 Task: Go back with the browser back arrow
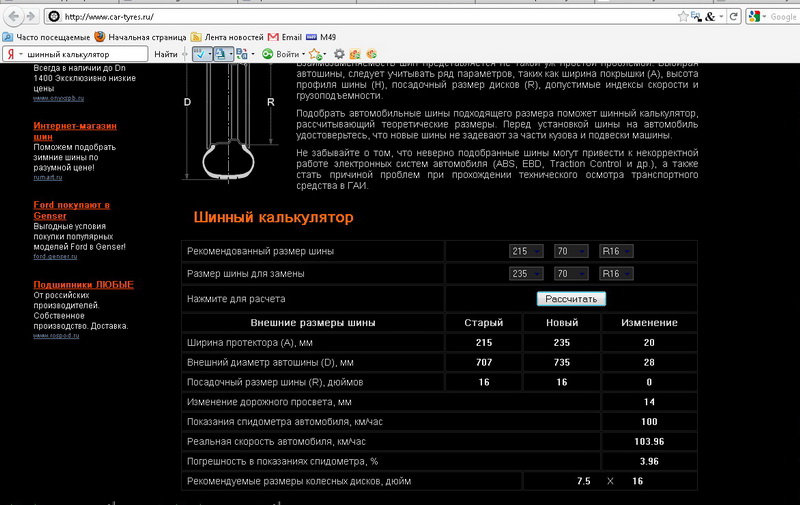pyautogui.click(x=13, y=16)
